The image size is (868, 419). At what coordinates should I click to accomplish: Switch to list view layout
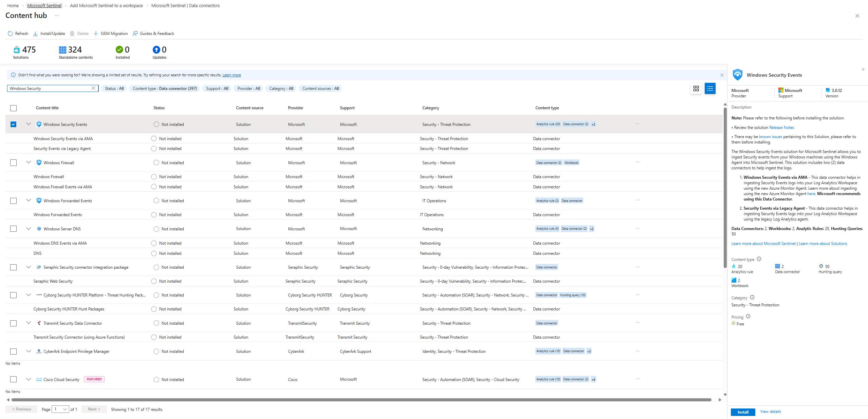(x=710, y=89)
